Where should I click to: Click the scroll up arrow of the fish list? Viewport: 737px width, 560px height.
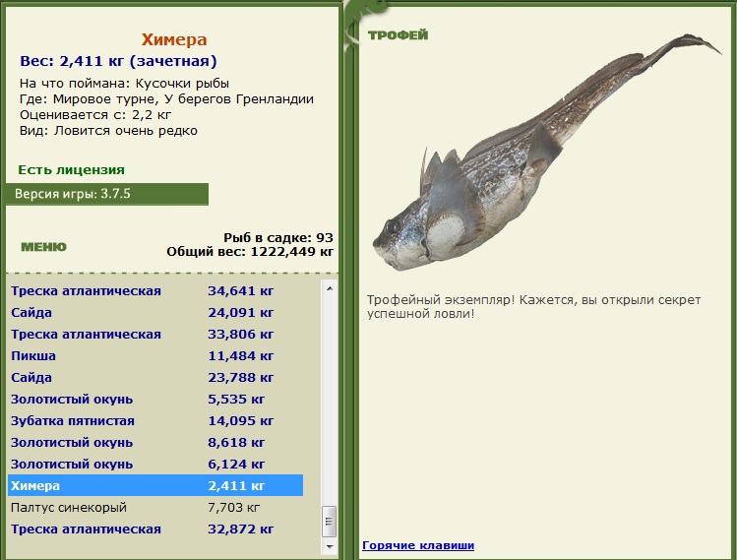(330, 288)
